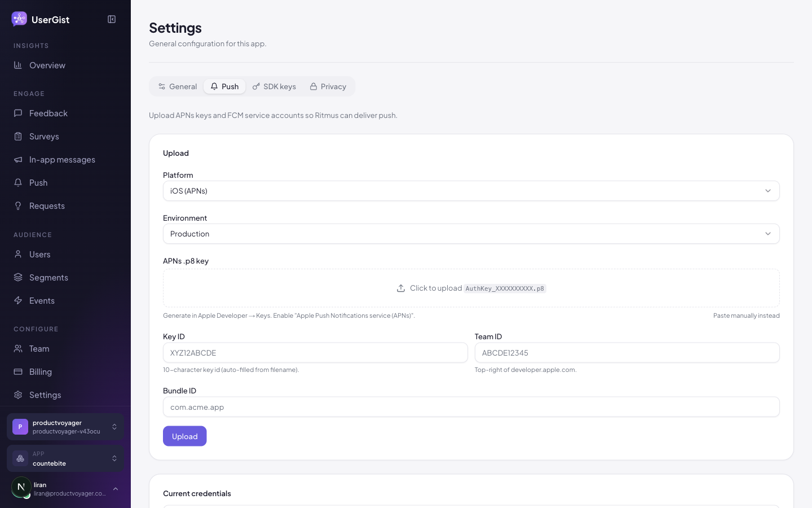Click the UserGist logo icon
This screenshot has width=812, height=508.
click(x=19, y=19)
